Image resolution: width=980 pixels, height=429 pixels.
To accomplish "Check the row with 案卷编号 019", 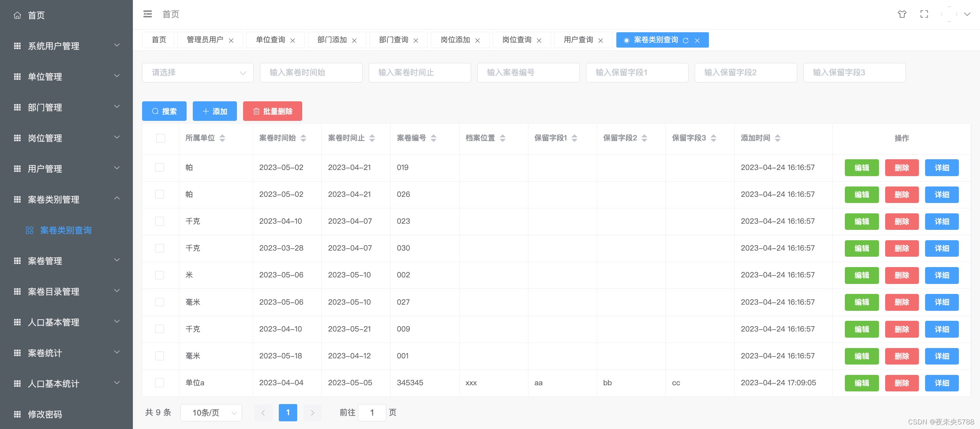I will (x=159, y=167).
